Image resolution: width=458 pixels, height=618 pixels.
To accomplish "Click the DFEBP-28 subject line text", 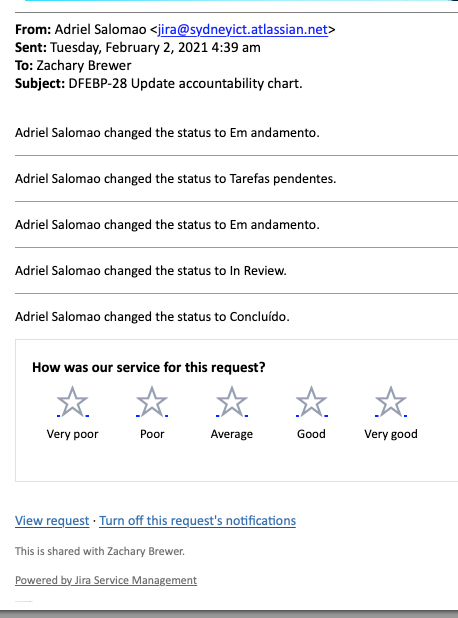I will pos(185,84).
